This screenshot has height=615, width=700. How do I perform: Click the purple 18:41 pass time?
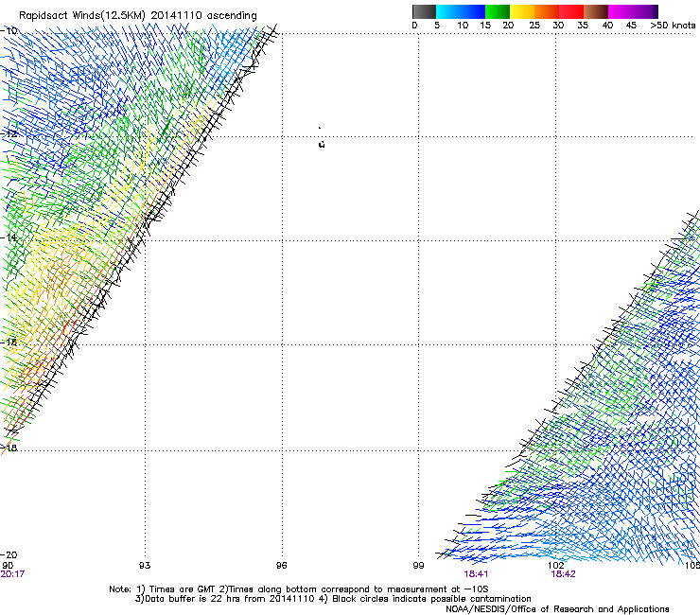476,574
